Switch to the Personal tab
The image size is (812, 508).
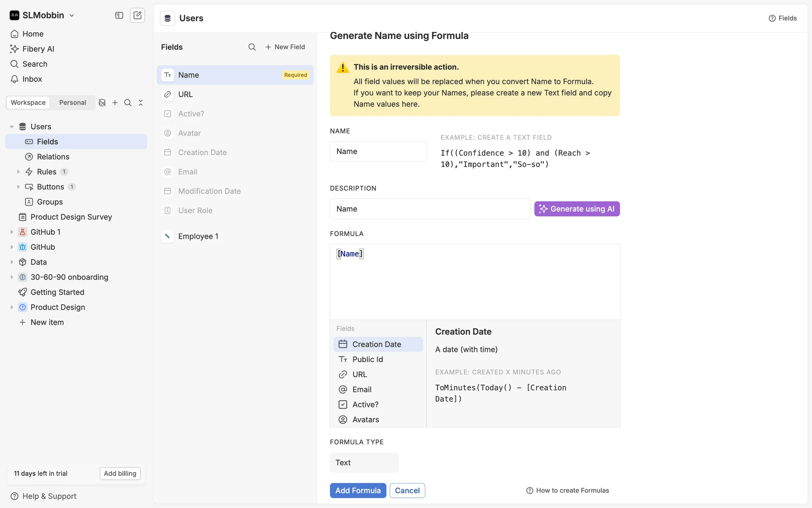72,102
